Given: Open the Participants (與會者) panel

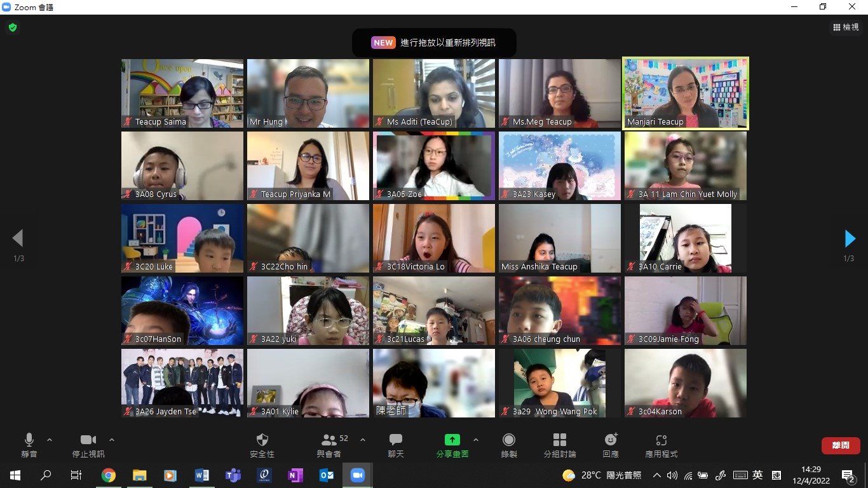Looking at the screenshot, I should (x=329, y=440).
